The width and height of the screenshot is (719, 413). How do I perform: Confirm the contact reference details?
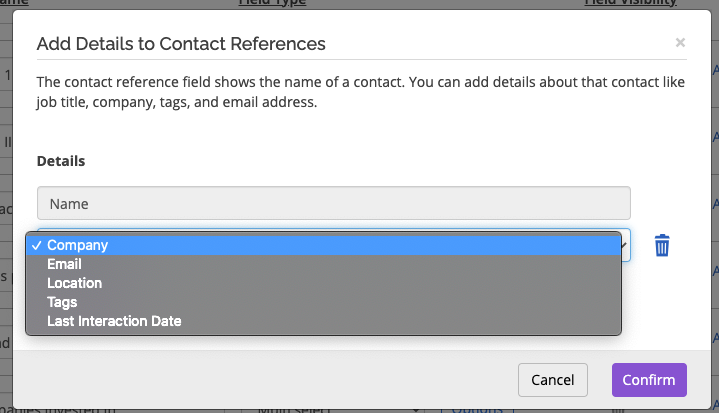[649, 380]
